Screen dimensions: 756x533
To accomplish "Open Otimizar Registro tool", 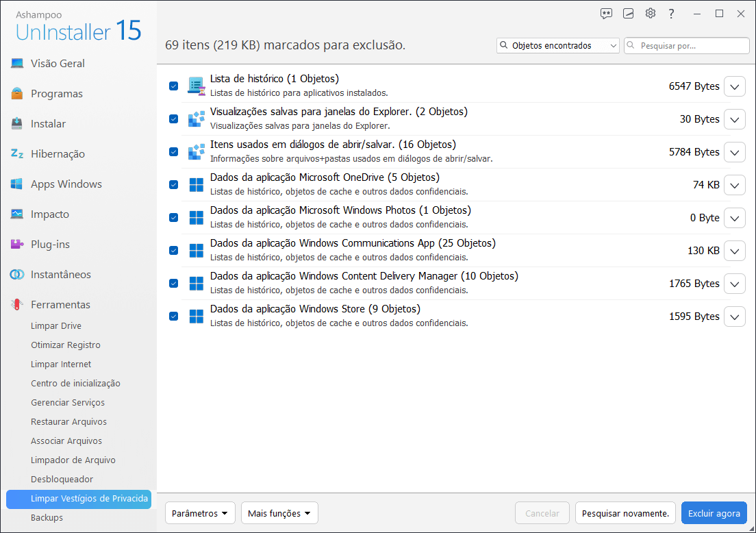I will (66, 345).
